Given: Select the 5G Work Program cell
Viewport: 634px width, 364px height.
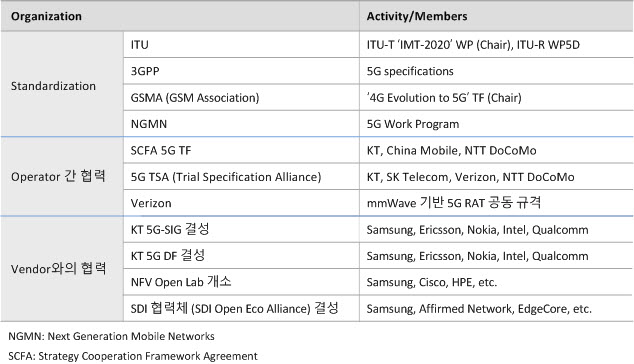Looking at the screenshot, I should [x=496, y=124].
